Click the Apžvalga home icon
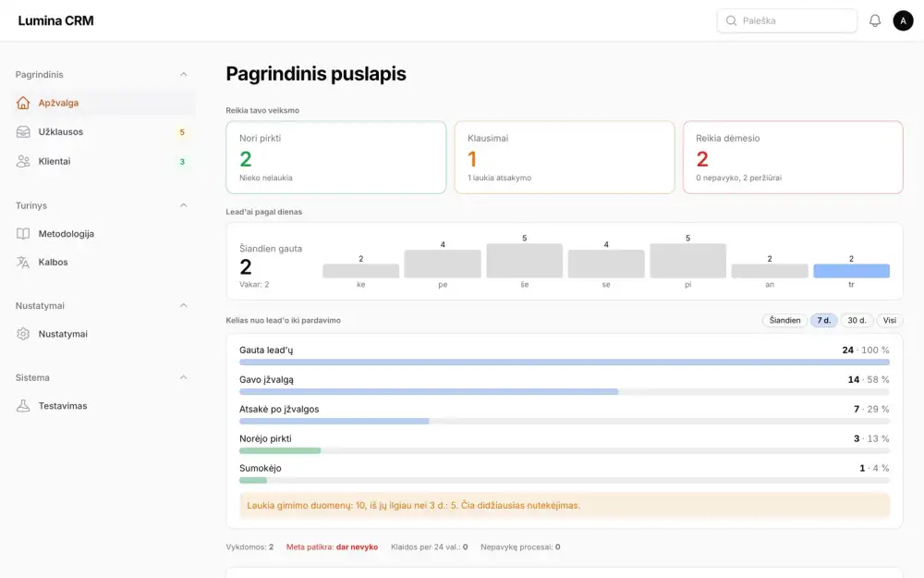This screenshot has width=924, height=578. point(23,103)
